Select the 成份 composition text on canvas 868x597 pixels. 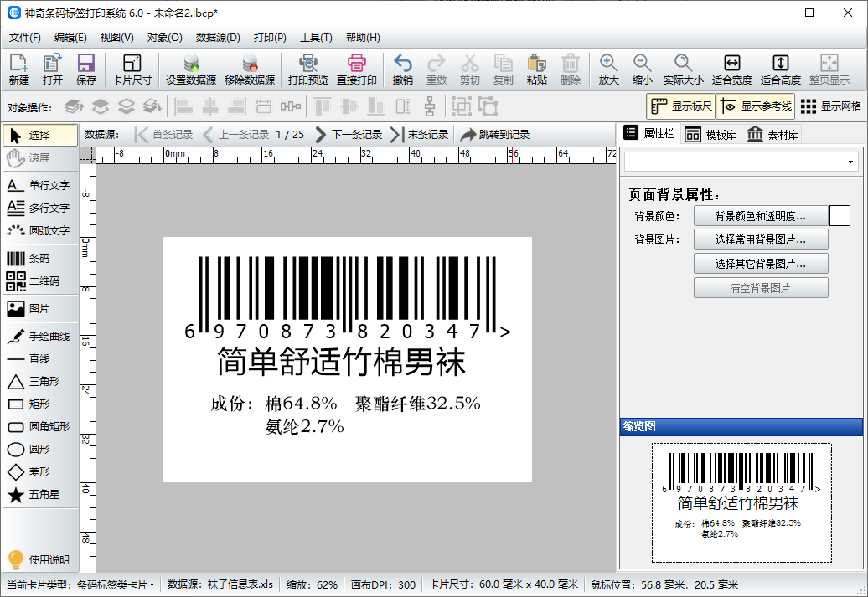(345, 414)
